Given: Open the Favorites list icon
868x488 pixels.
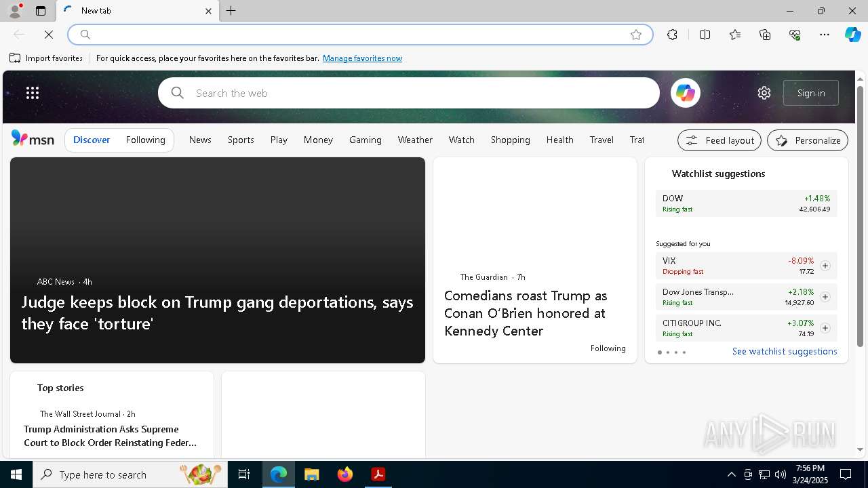Looking at the screenshot, I should coord(735,35).
